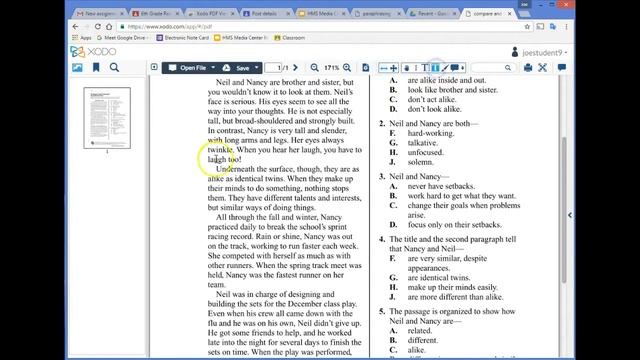
Task: Click the answer text "never have setbacks."
Action: tap(441, 186)
